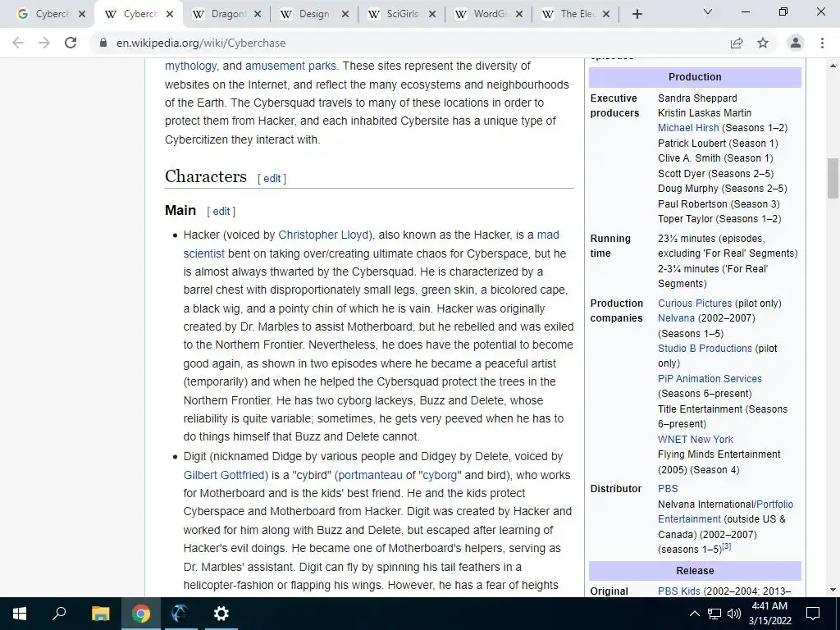Open Michael Hirsh in the infobox
Viewport: 840px width, 630px height.
click(688, 127)
